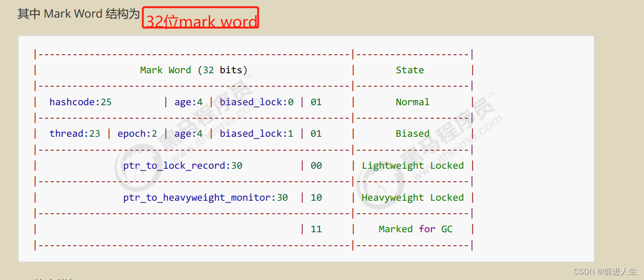Select the "hashcode:25" field

pyautogui.click(x=81, y=102)
